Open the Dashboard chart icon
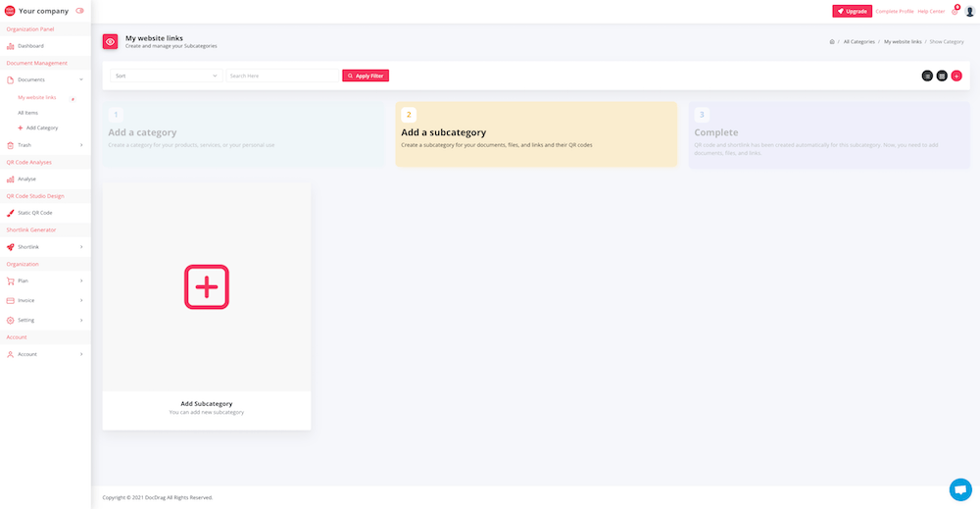Viewport: 980px width, 509px height. click(10, 46)
